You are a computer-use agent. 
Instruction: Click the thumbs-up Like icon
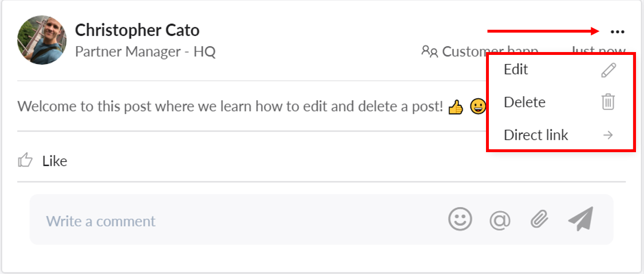tap(25, 160)
